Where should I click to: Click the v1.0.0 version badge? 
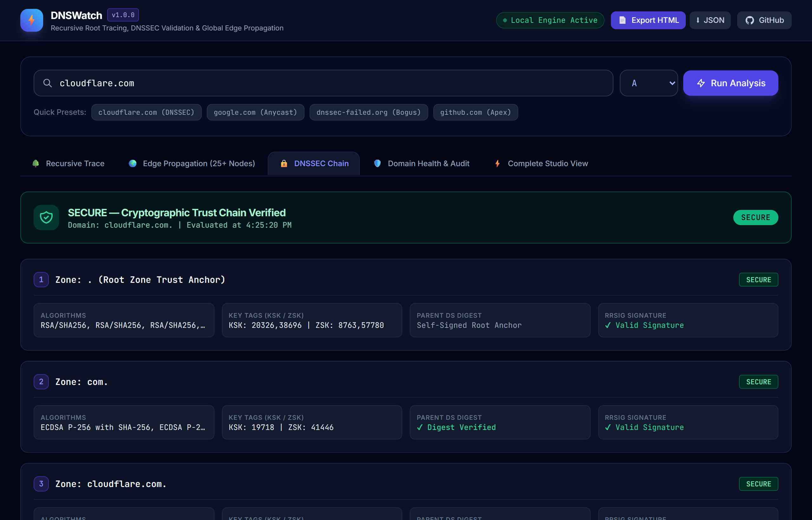coord(123,15)
